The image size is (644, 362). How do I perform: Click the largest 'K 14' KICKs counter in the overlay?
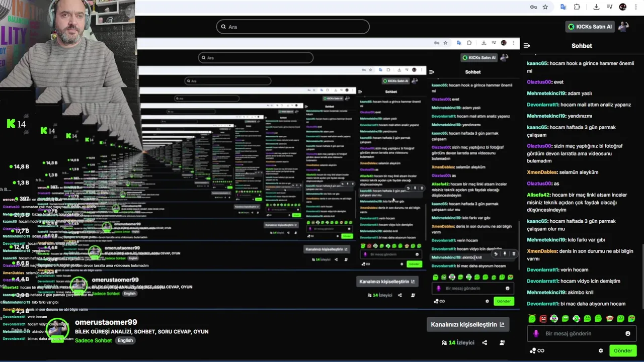[17, 124]
